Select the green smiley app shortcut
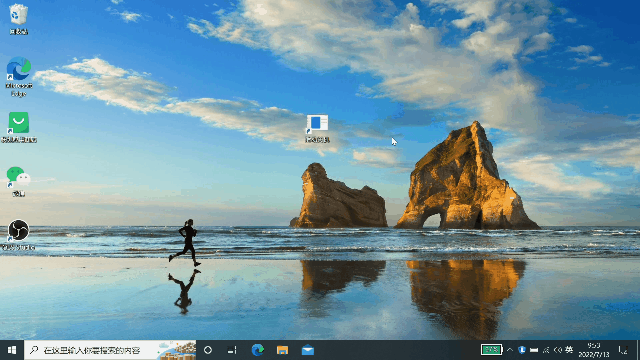This screenshot has height=360, width=640. pyautogui.click(x=19, y=127)
